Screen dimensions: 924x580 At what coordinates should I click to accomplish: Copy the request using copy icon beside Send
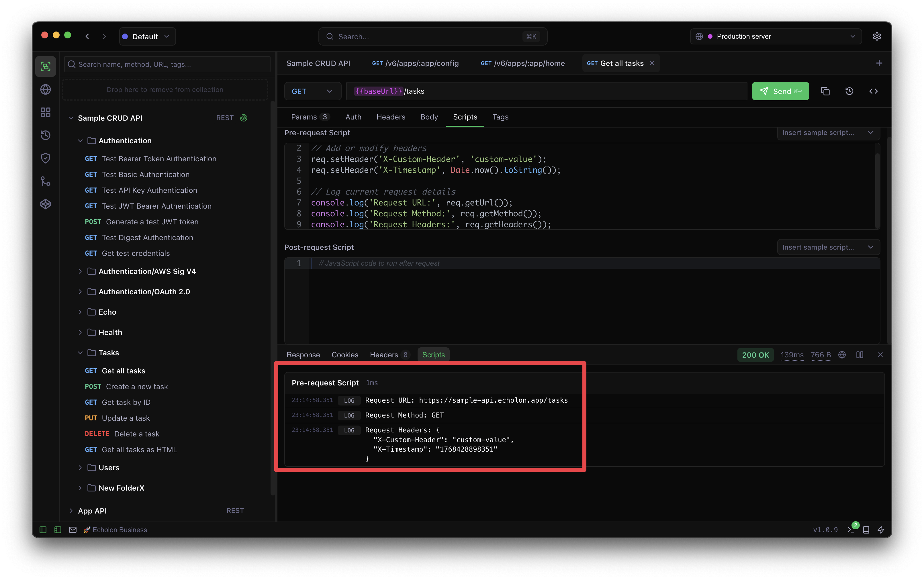tap(825, 91)
